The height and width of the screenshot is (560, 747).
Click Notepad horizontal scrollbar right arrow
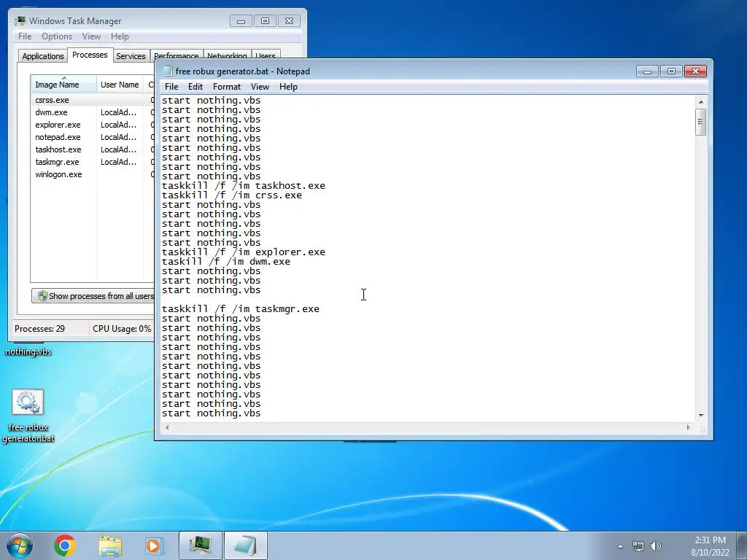click(689, 427)
